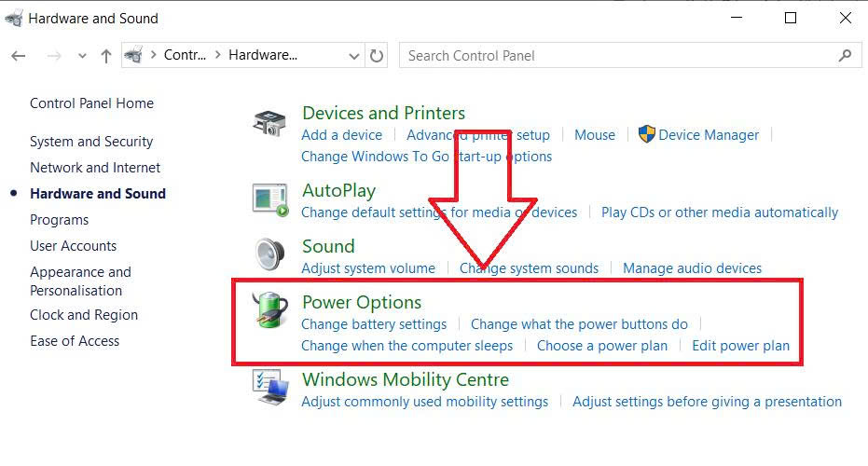This screenshot has height=466, width=868.
Task: Open Network and Internet category
Action: [95, 168]
